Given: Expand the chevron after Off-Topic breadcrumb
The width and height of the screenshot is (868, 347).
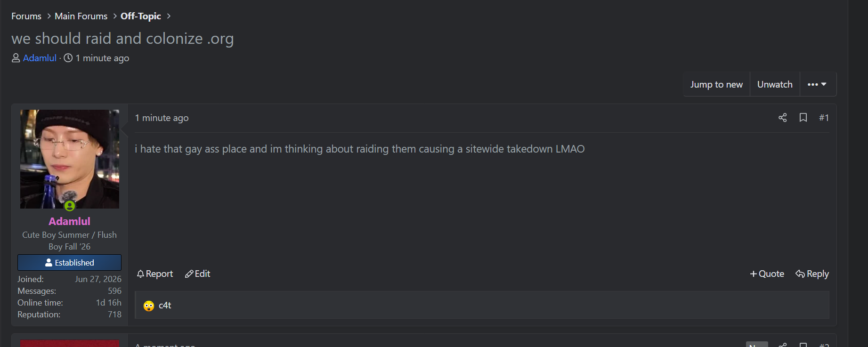Looking at the screenshot, I should coord(169,16).
